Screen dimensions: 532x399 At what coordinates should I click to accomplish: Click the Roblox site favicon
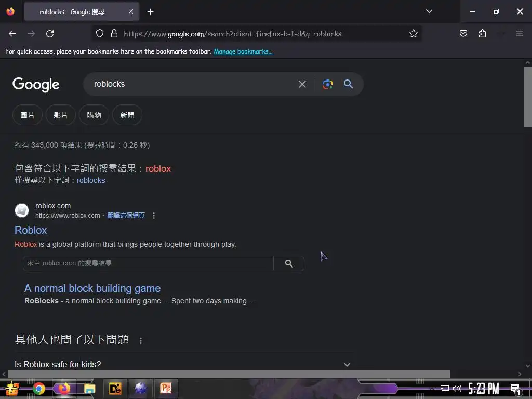click(22, 210)
